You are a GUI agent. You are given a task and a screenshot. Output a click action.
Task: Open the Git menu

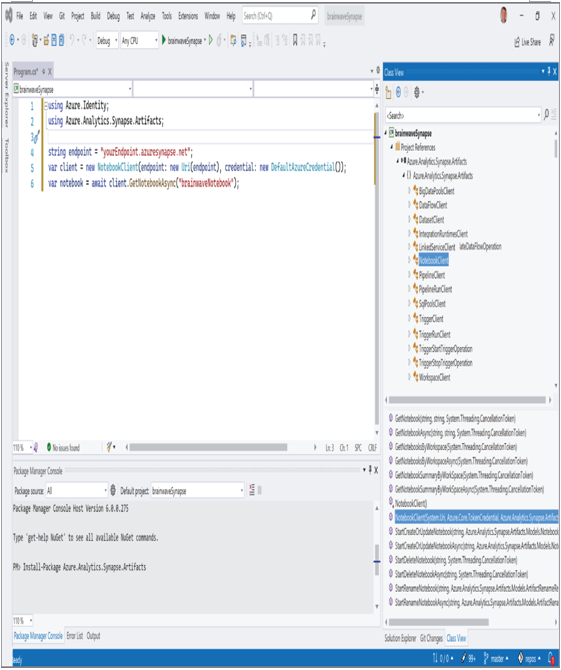coord(62,16)
